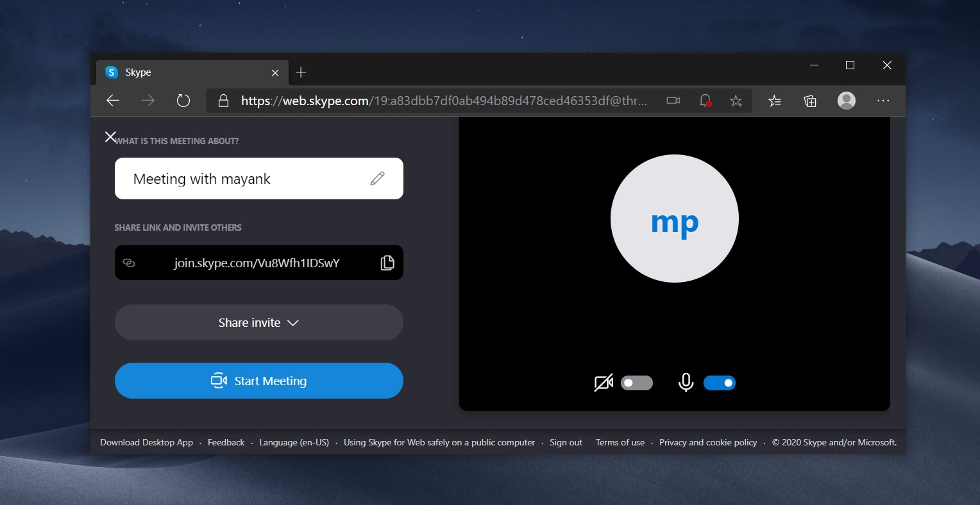The image size is (980, 505).
Task: Open a new tab with plus button
Action: point(301,72)
